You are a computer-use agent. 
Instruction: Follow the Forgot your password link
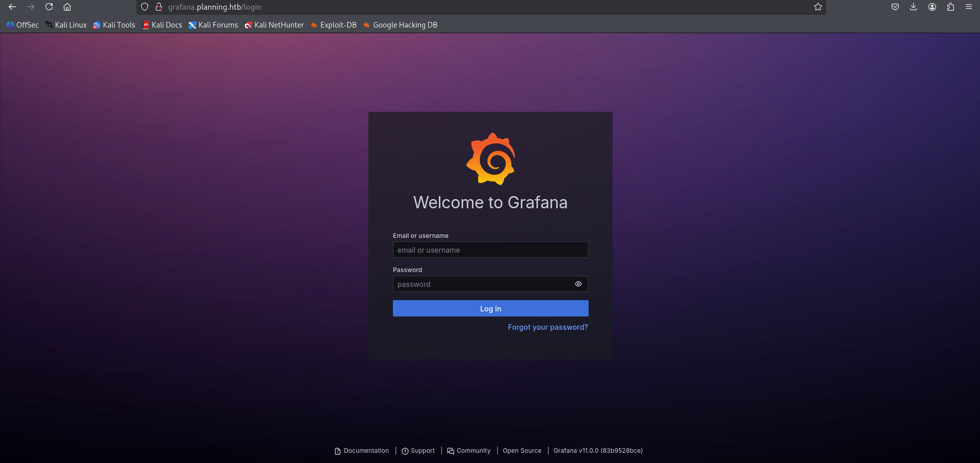[x=548, y=327]
